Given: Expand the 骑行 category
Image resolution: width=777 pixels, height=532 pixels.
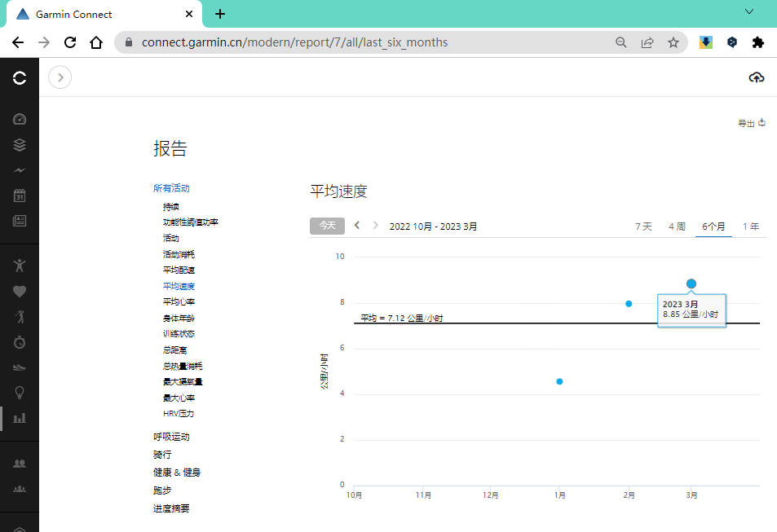Looking at the screenshot, I should 162,455.
